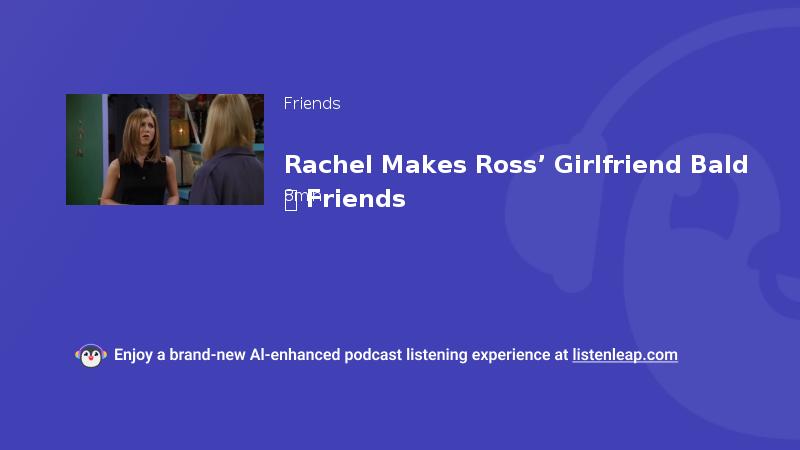Image resolution: width=800 pixels, height=450 pixels.
Task: Select the 'Friends' podcast name text
Action: click(312, 104)
